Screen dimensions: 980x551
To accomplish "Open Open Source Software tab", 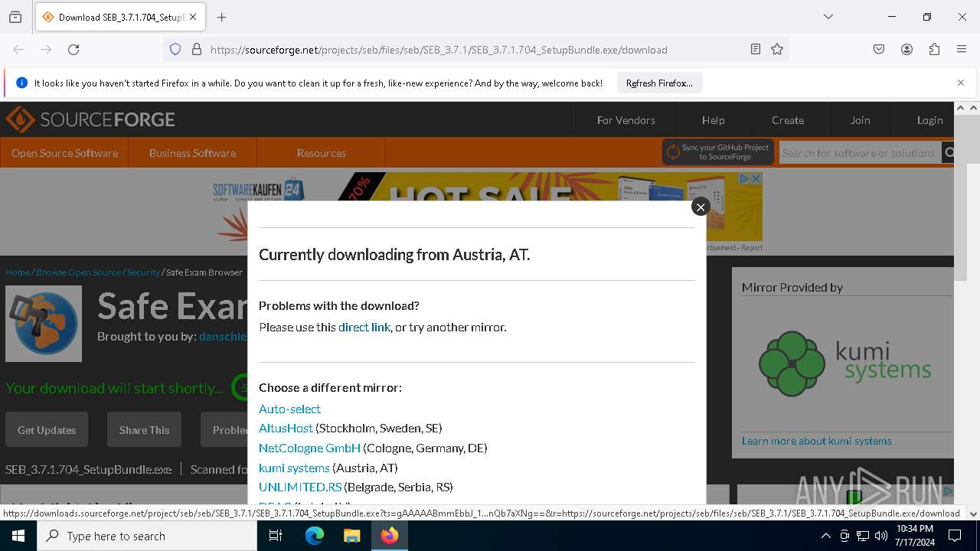I will tap(64, 153).
